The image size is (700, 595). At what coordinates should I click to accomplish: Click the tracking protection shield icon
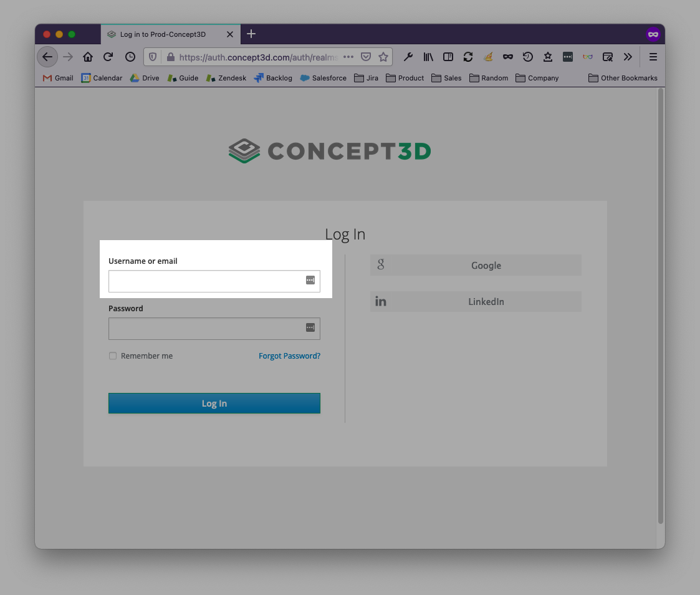click(x=153, y=57)
